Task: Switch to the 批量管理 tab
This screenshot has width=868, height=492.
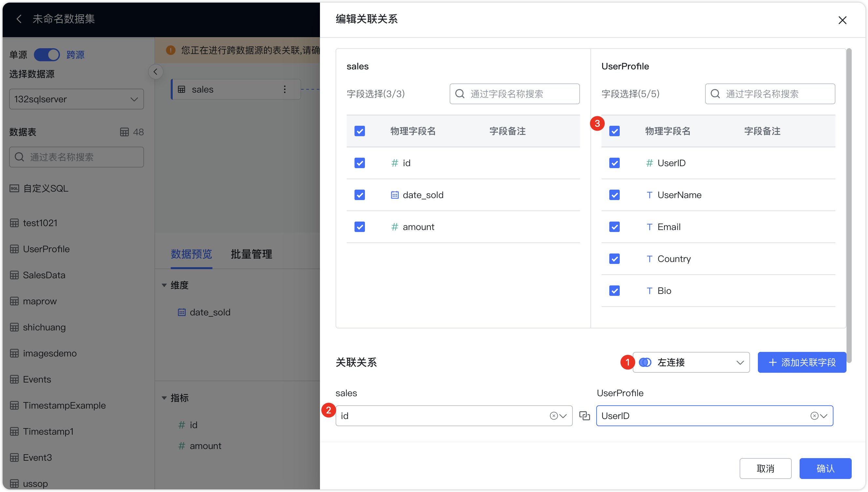Action: 252,254
